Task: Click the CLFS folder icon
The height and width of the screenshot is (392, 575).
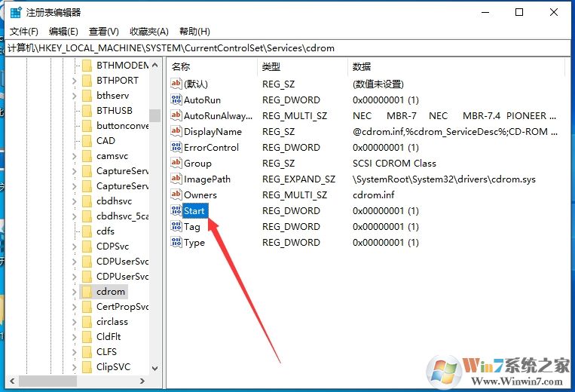Action: [87, 351]
